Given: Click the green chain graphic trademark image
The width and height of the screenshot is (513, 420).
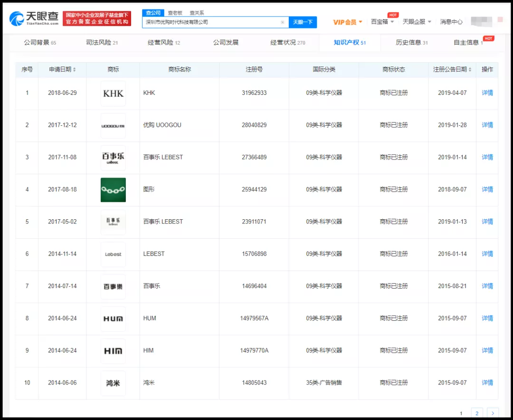Looking at the screenshot, I should (x=113, y=190).
